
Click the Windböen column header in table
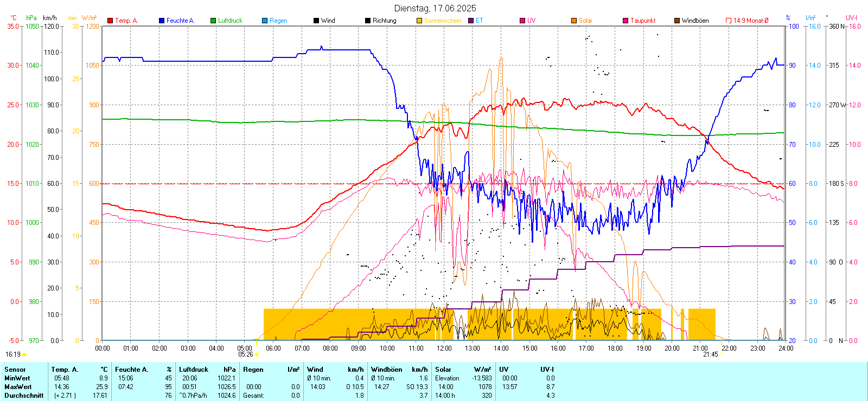(x=387, y=370)
